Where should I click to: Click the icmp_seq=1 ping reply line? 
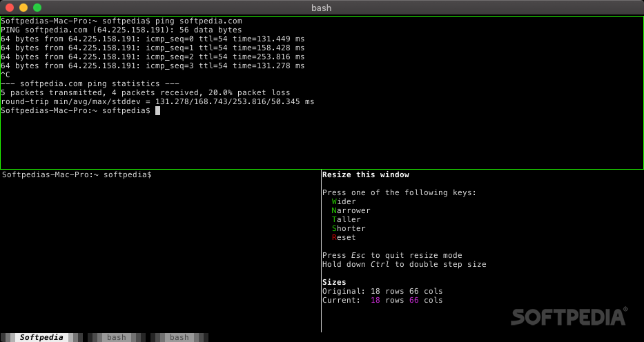(153, 48)
